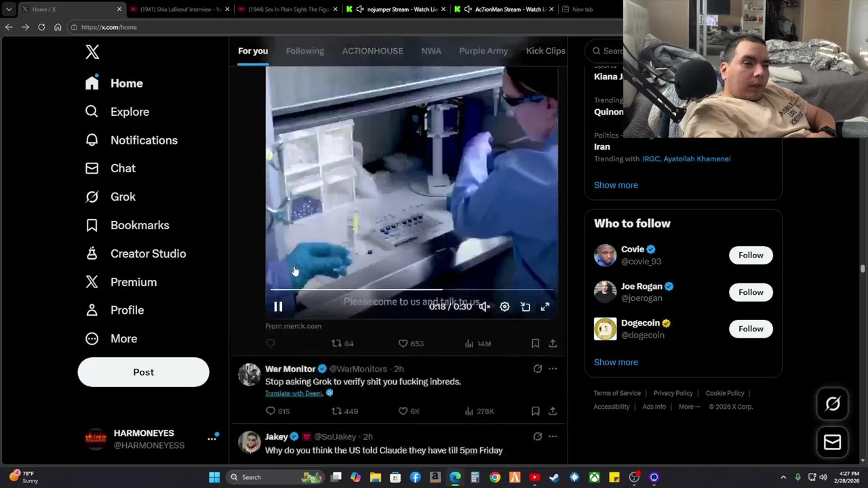View analytics on the 14M views post

[477, 344]
